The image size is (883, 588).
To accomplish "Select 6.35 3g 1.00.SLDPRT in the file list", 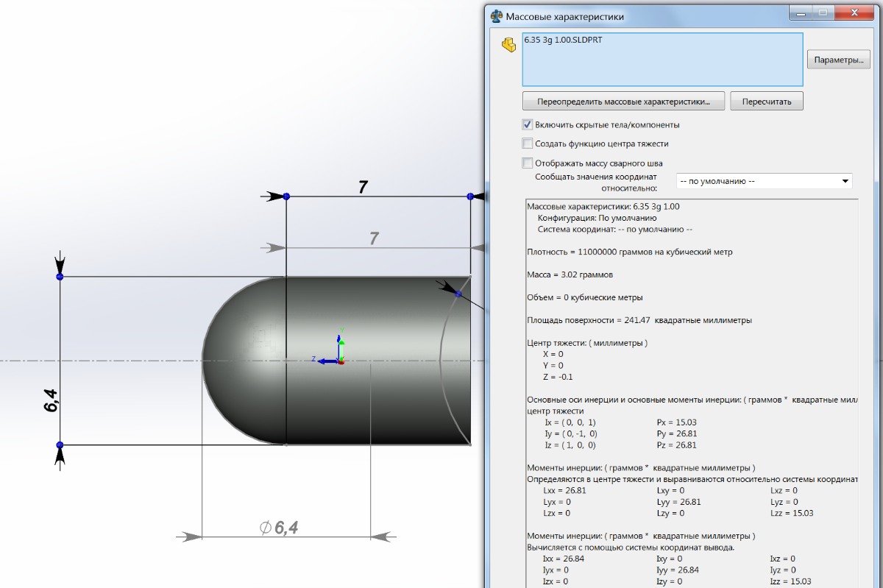I will [563, 40].
